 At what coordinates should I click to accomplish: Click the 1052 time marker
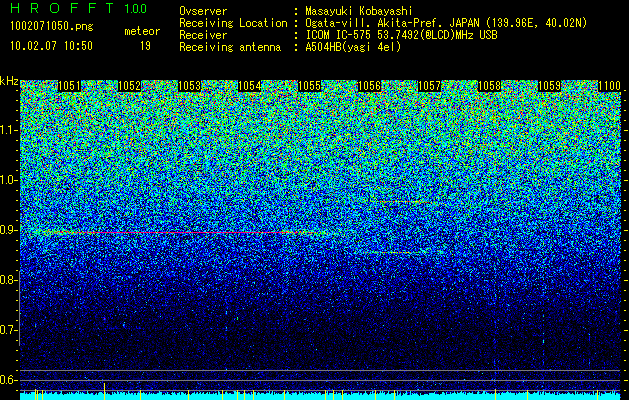click(x=130, y=86)
